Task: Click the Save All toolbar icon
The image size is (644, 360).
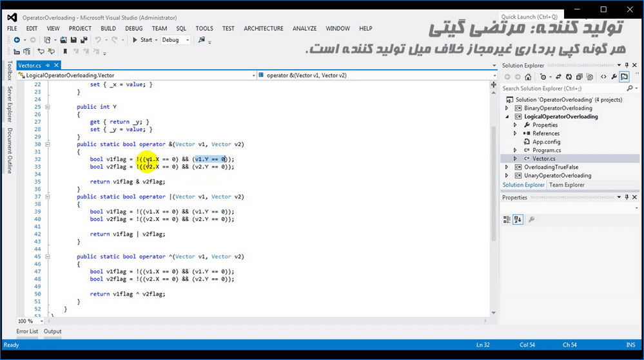Action: point(84,40)
